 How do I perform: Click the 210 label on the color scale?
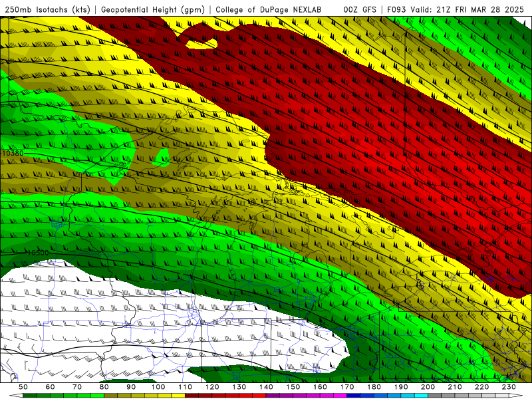coord(455,387)
